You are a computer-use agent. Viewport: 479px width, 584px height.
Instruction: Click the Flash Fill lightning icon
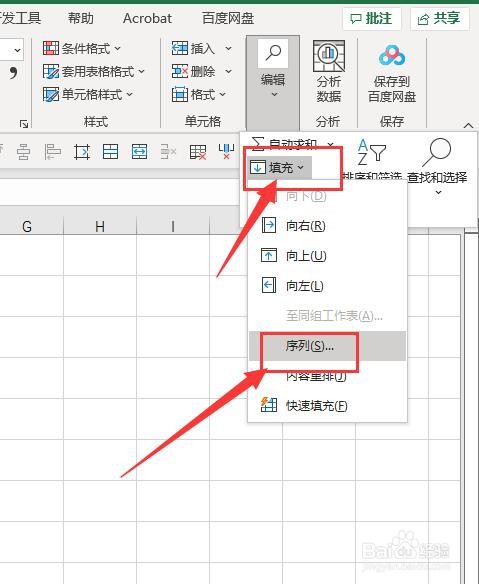[269, 405]
